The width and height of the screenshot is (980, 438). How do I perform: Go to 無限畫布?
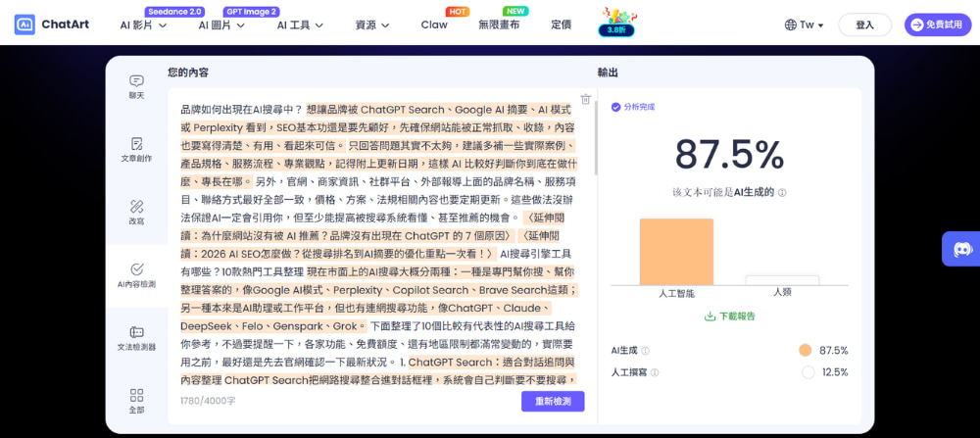(x=499, y=25)
